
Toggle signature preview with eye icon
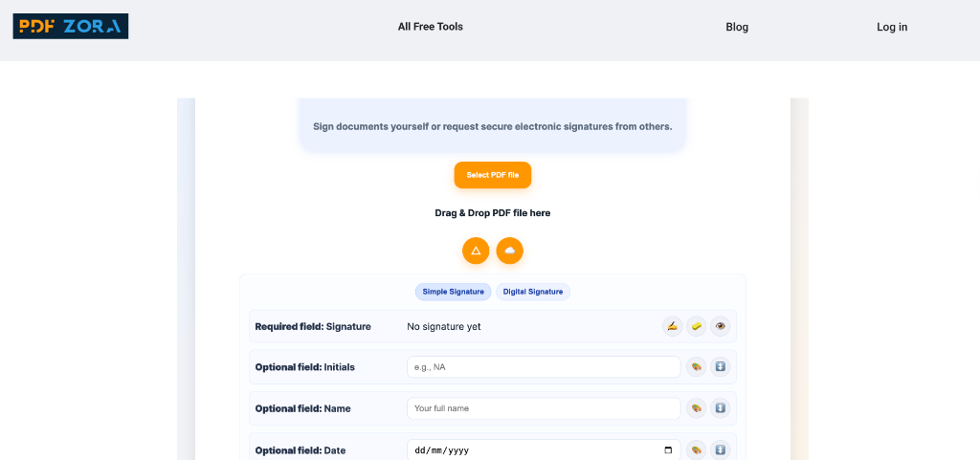(720, 326)
